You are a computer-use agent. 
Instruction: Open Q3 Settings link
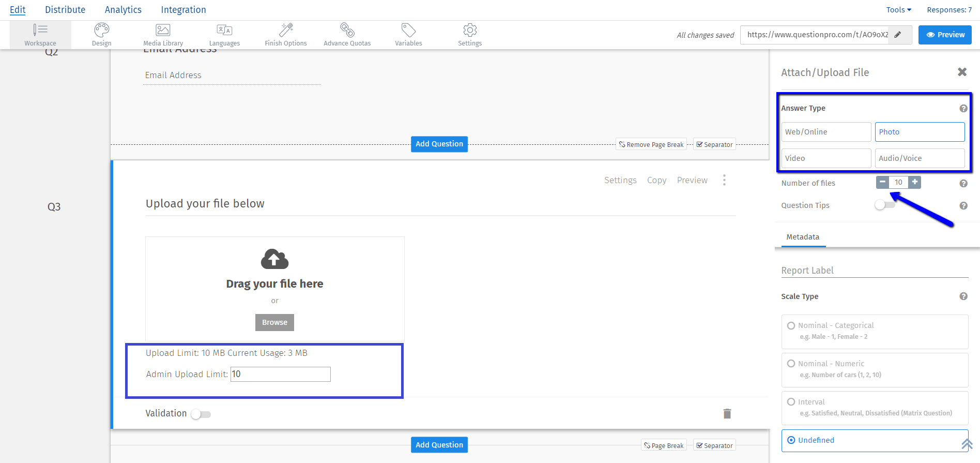point(620,180)
